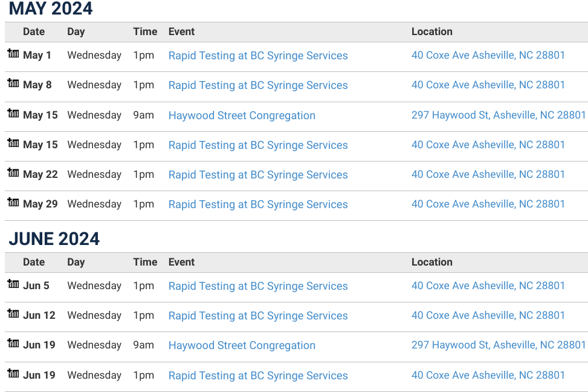
Task: Open 297 Haywood St location link for May 15
Action: tap(499, 115)
